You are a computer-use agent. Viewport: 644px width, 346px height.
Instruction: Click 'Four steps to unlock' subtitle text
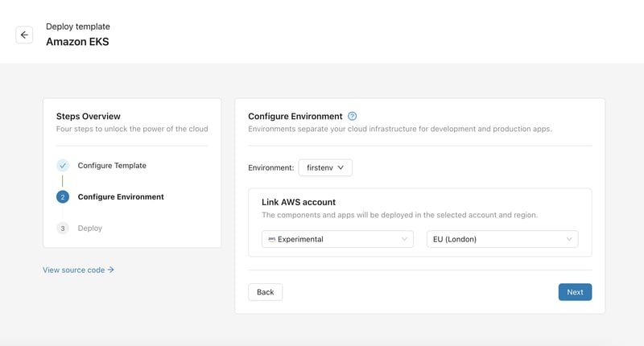(132, 129)
